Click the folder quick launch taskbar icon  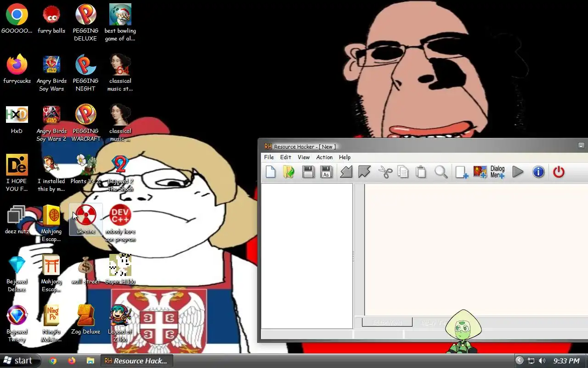point(90,361)
